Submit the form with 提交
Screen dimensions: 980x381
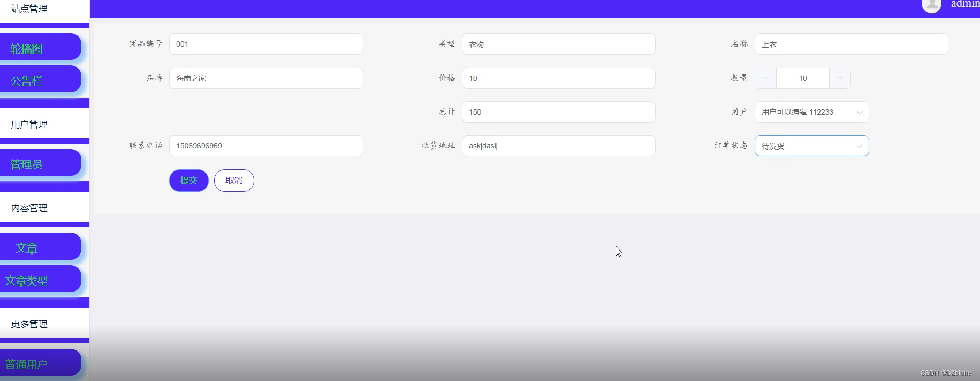(189, 181)
